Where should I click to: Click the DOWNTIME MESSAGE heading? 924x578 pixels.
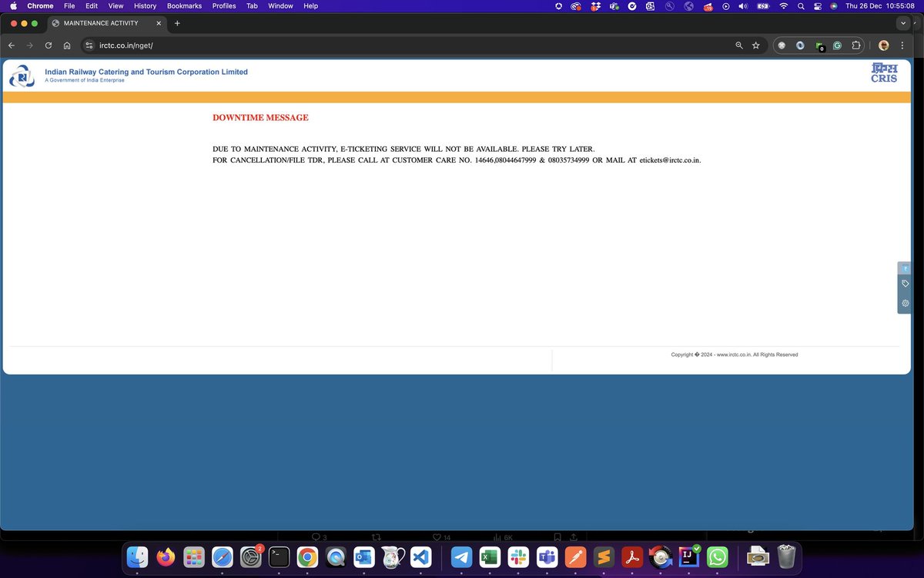click(260, 118)
